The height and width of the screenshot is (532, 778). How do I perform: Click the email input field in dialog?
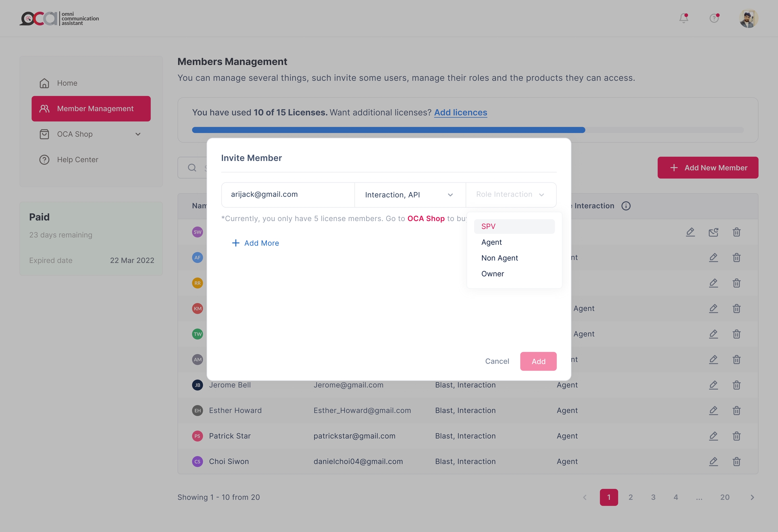click(288, 195)
